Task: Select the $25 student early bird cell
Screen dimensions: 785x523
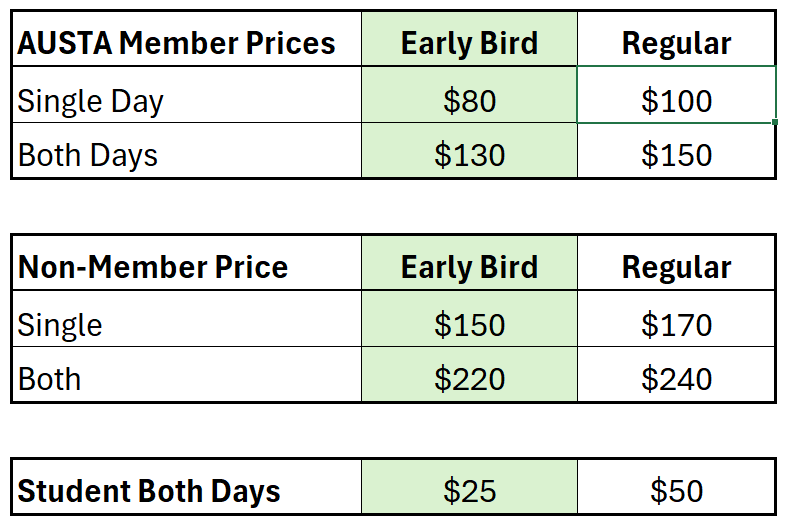Action: point(469,491)
